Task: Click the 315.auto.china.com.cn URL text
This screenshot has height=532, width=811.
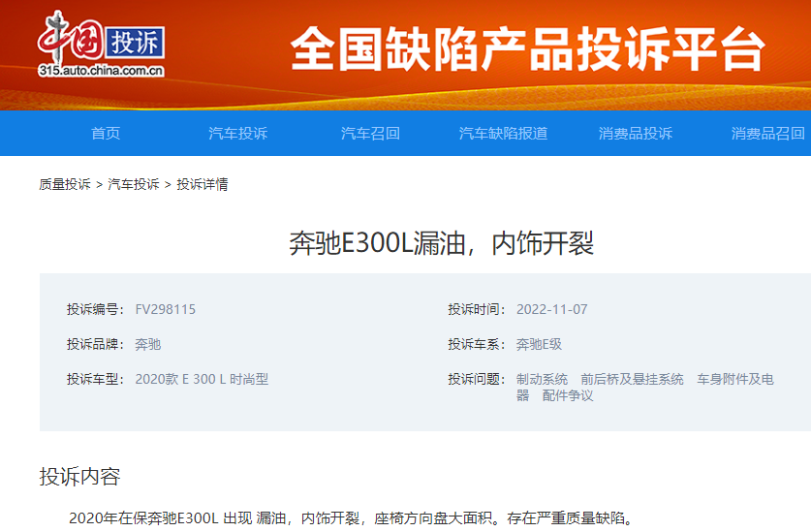Action: tap(101, 71)
